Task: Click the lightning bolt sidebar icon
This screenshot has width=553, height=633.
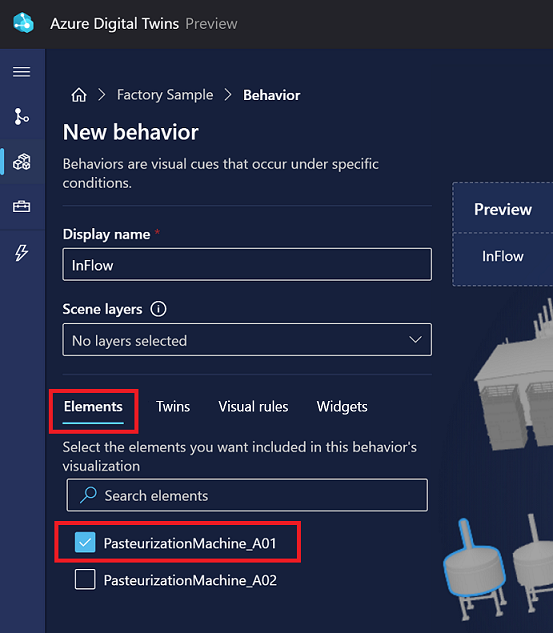Action: [x=21, y=253]
